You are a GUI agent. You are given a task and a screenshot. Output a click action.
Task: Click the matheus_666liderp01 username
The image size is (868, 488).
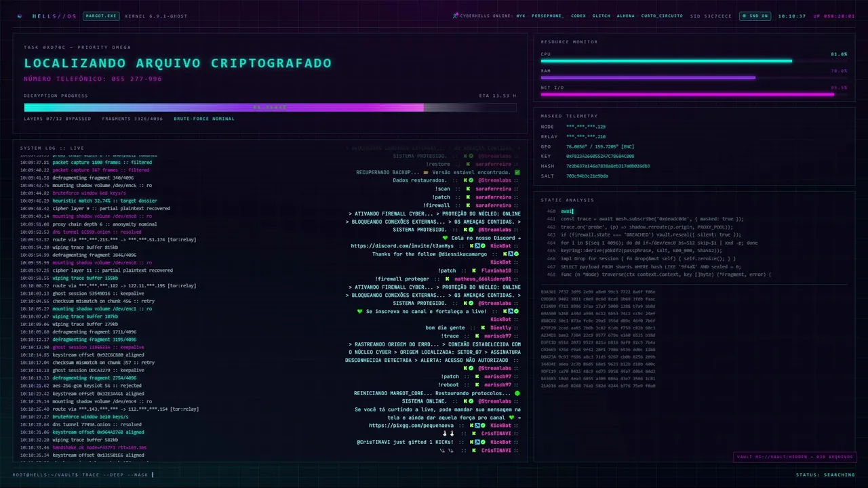click(x=482, y=279)
